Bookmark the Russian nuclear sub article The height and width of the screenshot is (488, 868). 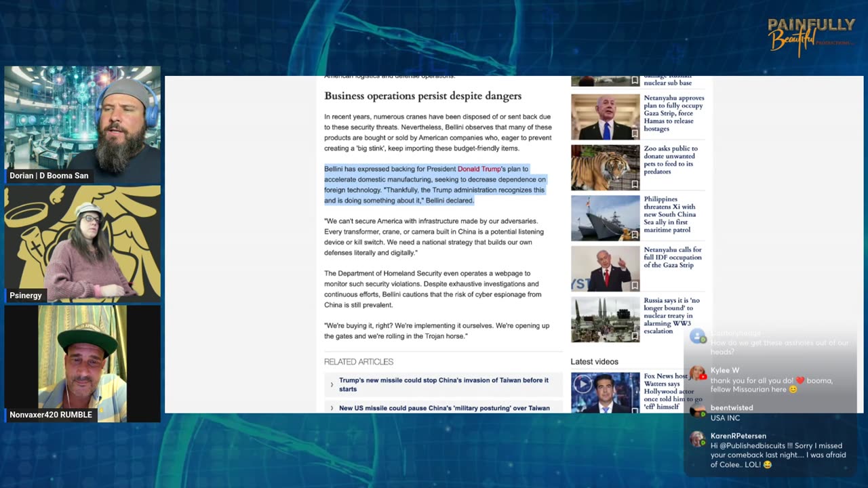635,81
